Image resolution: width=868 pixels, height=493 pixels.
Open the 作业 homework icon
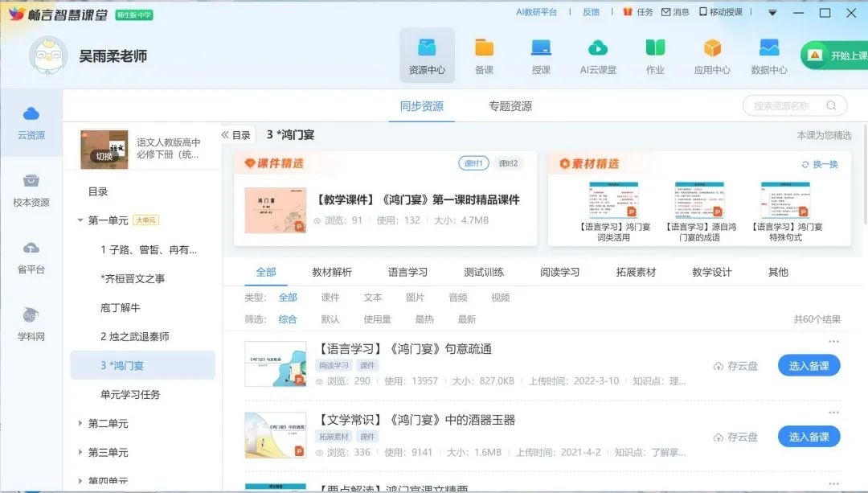pos(655,55)
